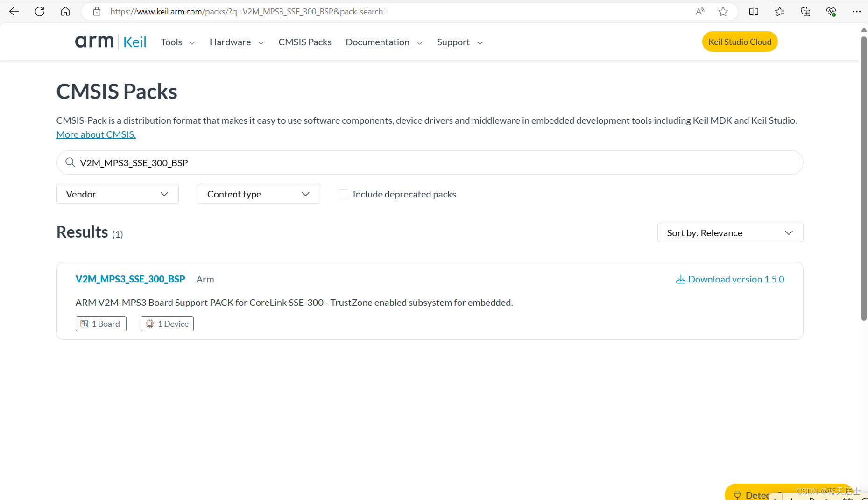Expand the Hardware menu
868x500 pixels.
237,42
